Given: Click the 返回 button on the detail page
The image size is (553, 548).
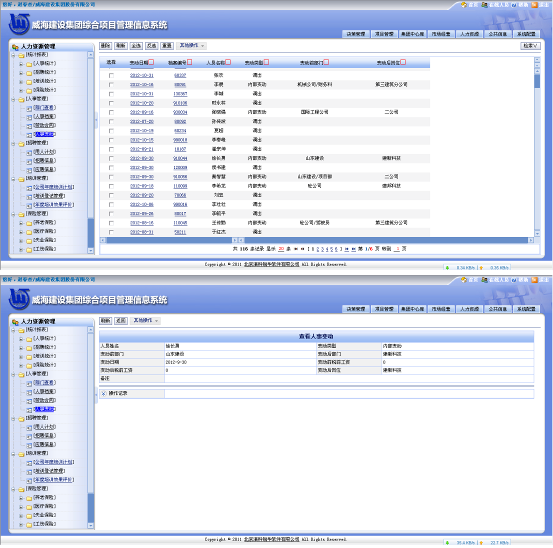Looking at the screenshot, I should coord(121,321).
